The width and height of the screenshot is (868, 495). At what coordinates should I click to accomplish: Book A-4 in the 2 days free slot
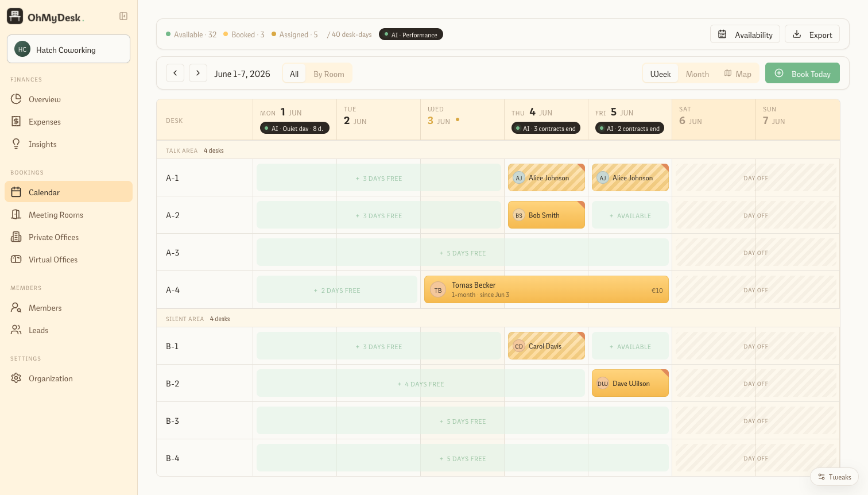click(x=337, y=289)
